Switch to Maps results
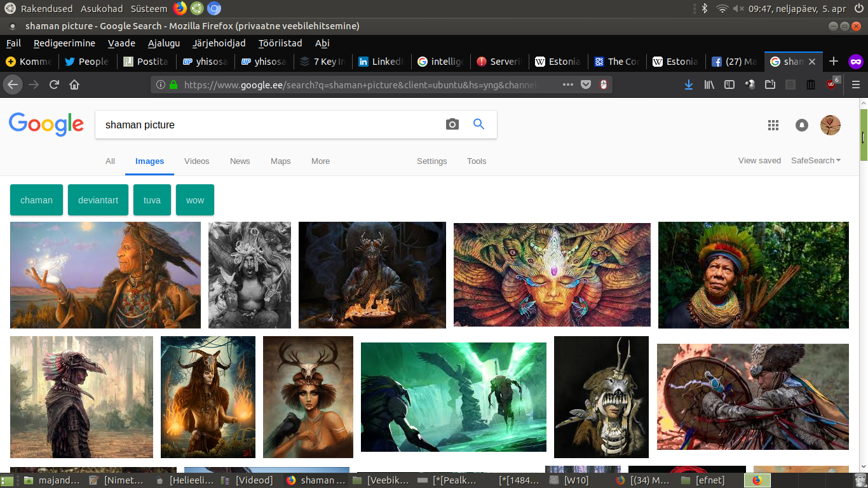The height and width of the screenshot is (488, 868). (x=281, y=161)
